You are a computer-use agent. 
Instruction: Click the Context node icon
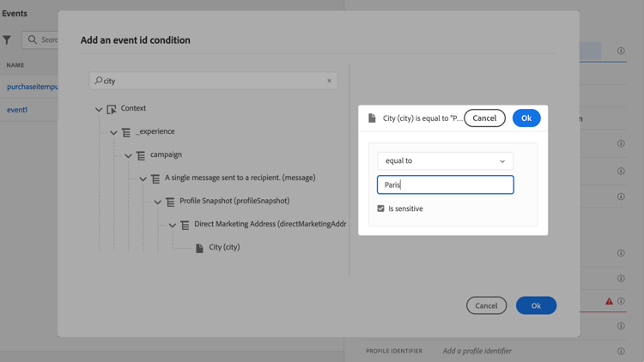[x=112, y=109]
